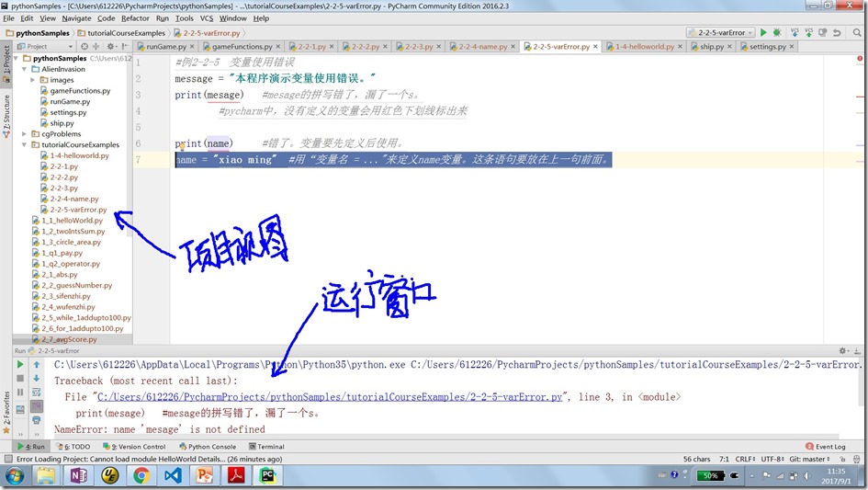
Task: Run the 2-2-5-varError configuration from toolbar
Action: [763, 33]
